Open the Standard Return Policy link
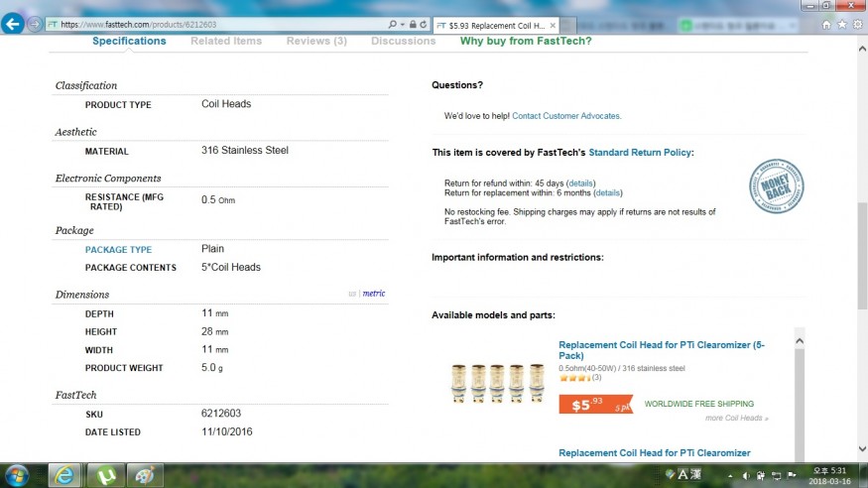The image size is (868, 488). (640, 152)
